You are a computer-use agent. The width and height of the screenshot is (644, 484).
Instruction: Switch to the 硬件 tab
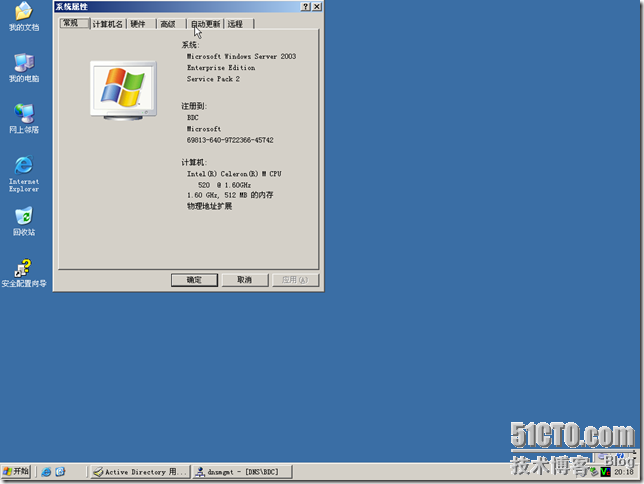coord(141,24)
